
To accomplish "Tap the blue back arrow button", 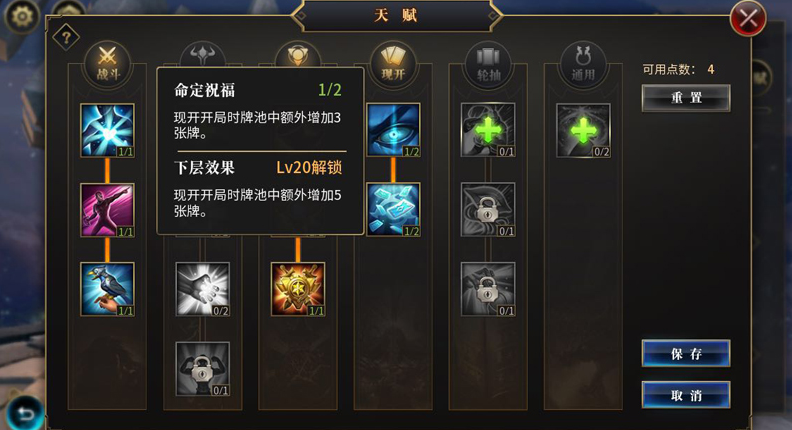I will pos(25,413).
